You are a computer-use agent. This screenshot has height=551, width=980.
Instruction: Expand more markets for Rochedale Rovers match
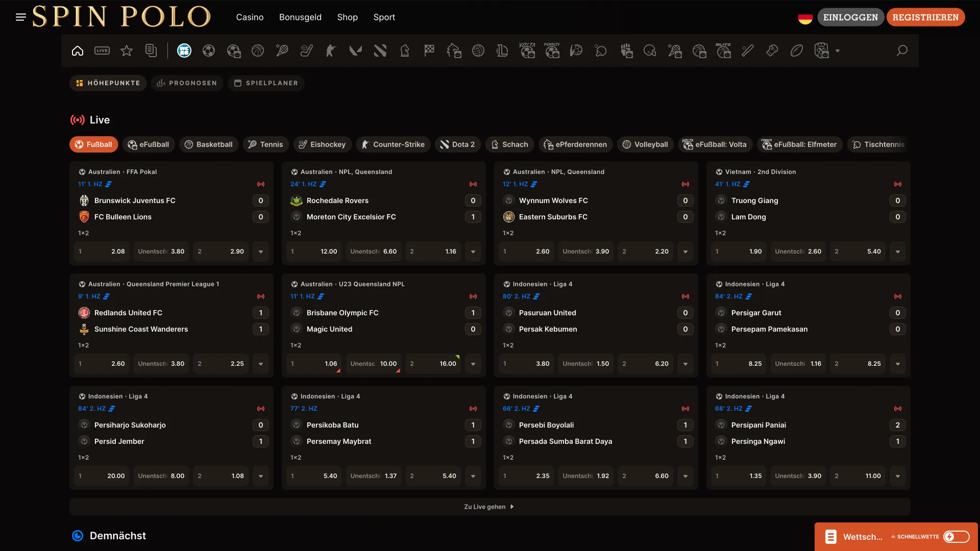(473, 252)
